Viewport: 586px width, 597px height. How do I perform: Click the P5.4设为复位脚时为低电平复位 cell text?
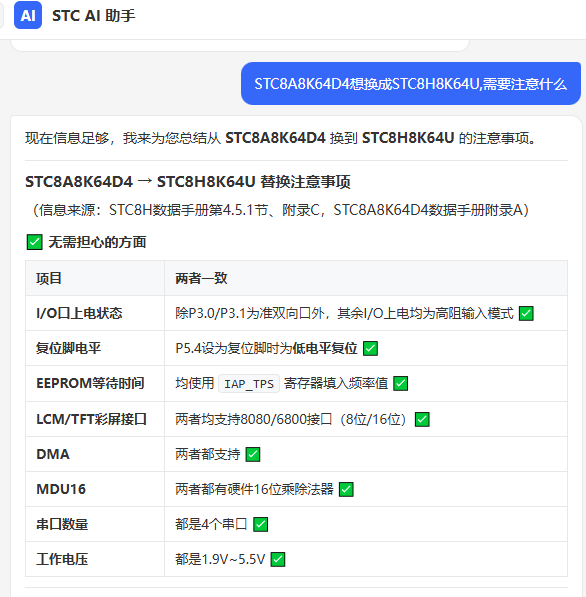[266, 348]
